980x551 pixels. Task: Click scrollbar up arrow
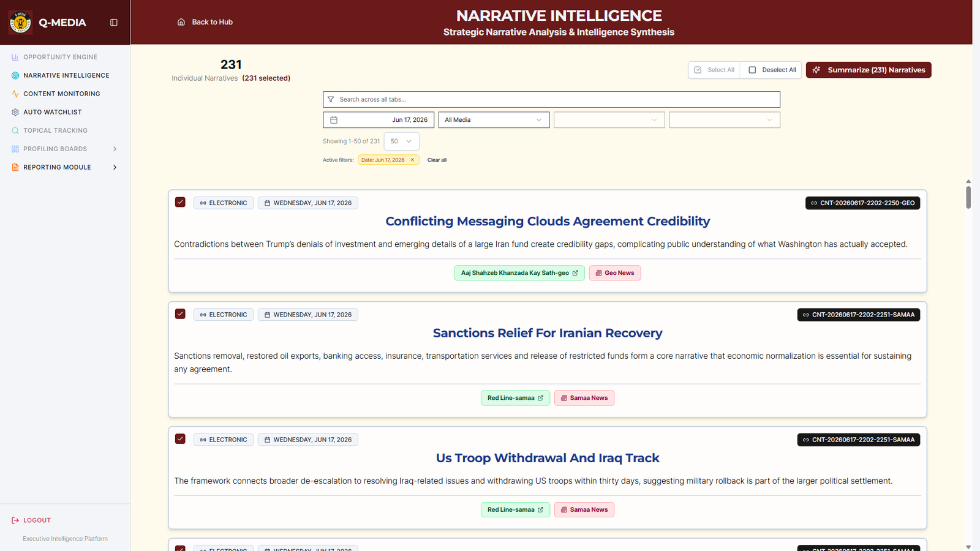pos(968,182)
